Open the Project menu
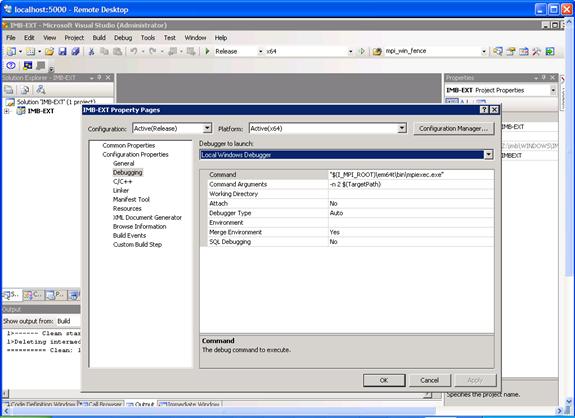Screen dimensions: 575x418 74,38
